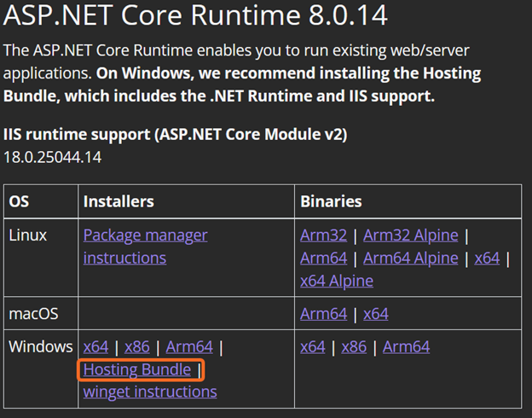The image size is (532, 418).
Task: Click the Linux Arm32 Alpine binaries link
Action: tap(411, 235)
